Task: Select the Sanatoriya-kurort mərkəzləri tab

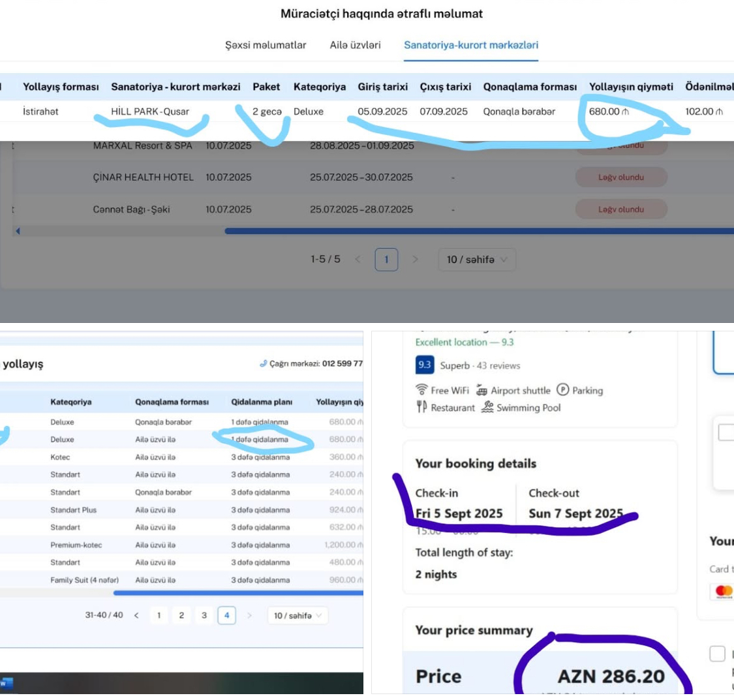Action: coord(471,46)
